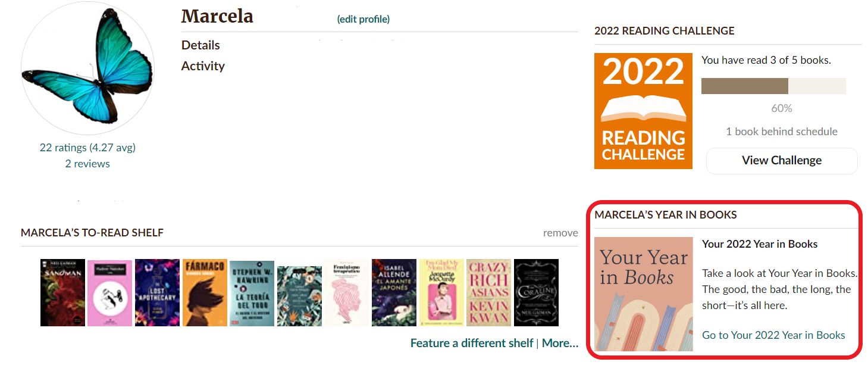Click the Coraline book cover
The image size is (868, 365).
click(536, 292)
